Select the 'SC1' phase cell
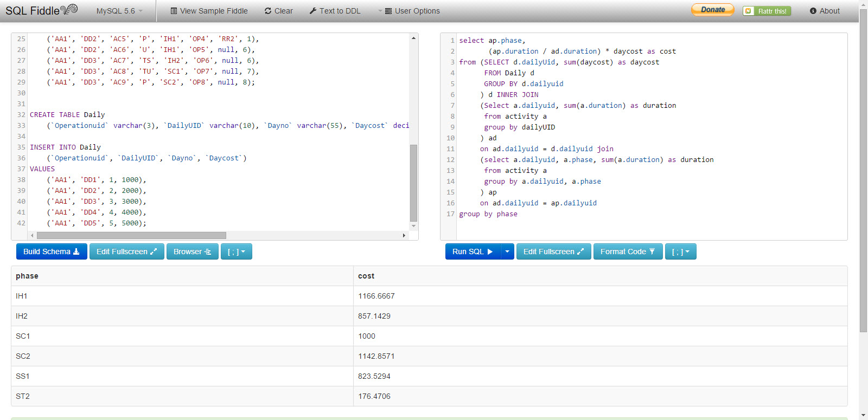The width and height of the screenshot is (868, 420). click(182, 336)
